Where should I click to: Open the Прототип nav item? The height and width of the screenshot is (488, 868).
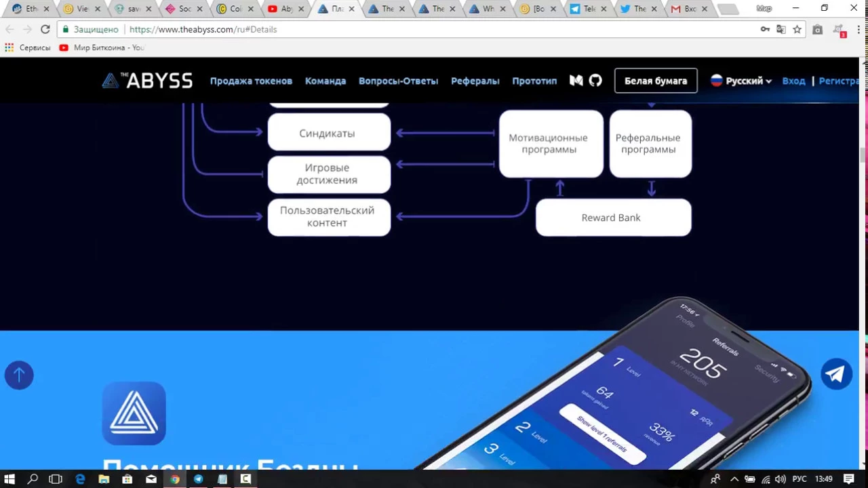[x=534, y=81]
